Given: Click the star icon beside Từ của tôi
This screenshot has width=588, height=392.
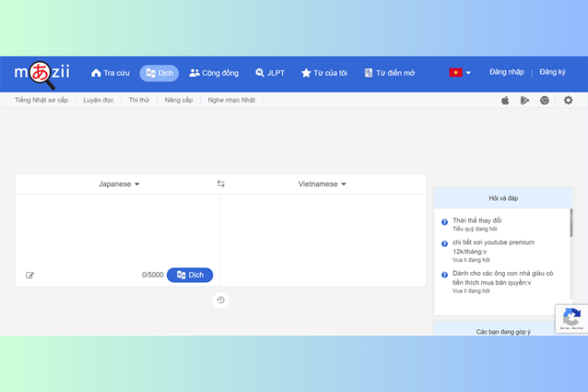Looking at the screenshot, I should point(306,73).
